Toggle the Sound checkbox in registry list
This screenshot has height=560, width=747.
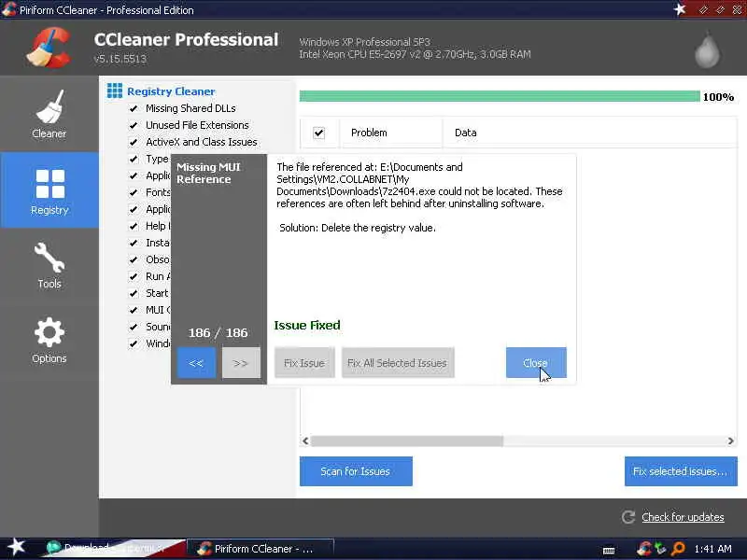[x=134, y=328]
